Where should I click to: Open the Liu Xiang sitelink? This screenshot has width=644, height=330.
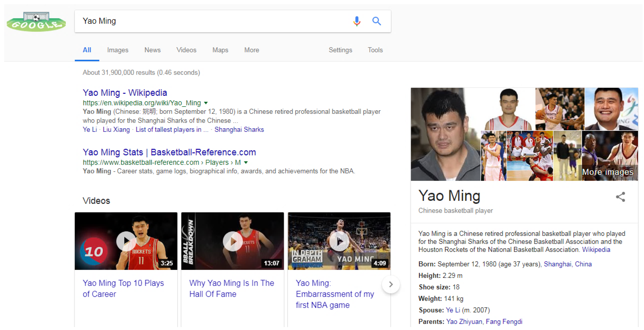[x=116, y=130]
